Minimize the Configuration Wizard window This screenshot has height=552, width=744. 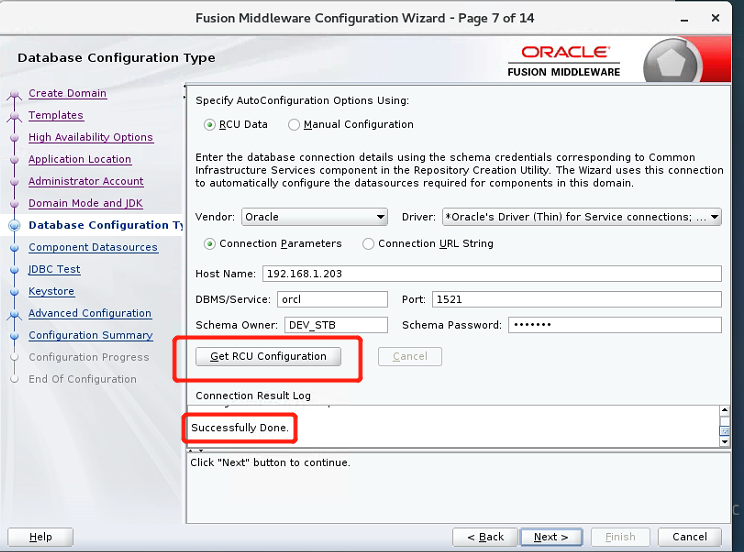point(684,19)
